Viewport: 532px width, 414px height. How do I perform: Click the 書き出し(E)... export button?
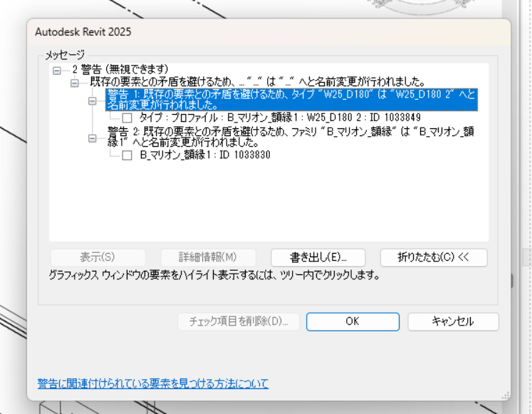[318, 257]
